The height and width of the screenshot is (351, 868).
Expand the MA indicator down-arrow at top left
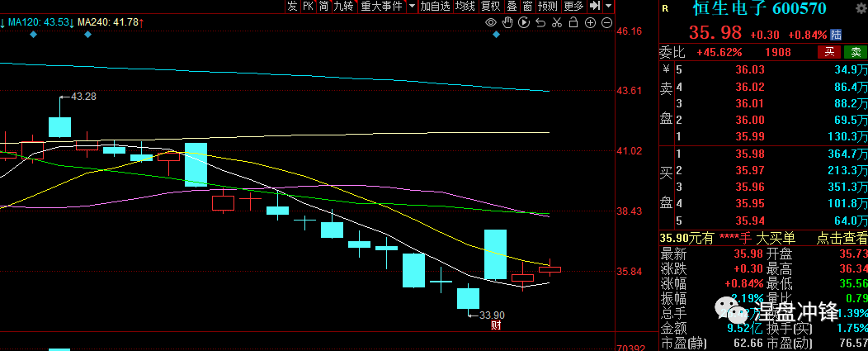click(x=2, y=22)
